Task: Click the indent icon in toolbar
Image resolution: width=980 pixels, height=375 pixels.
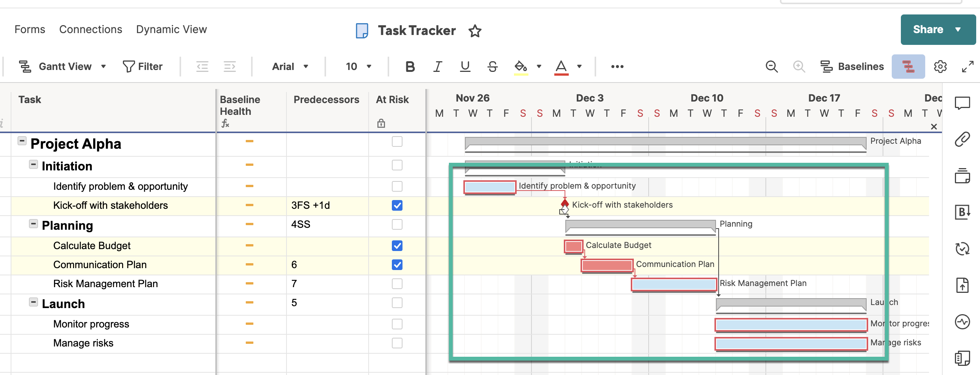Action: 229,67
